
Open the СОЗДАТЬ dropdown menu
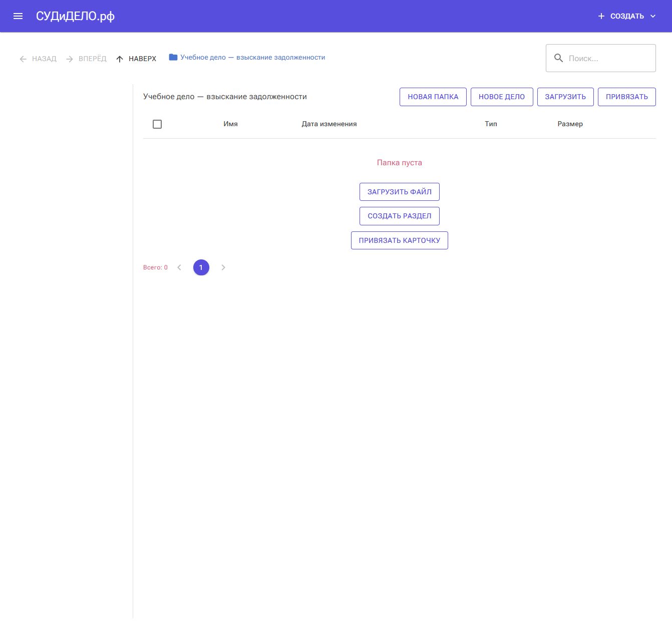[627, 16]
